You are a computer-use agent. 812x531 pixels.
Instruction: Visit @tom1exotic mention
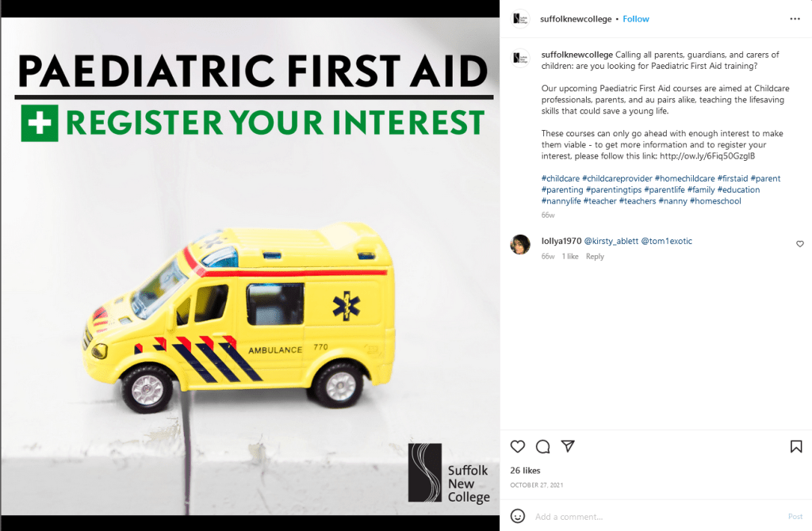(x=666, y=241)
